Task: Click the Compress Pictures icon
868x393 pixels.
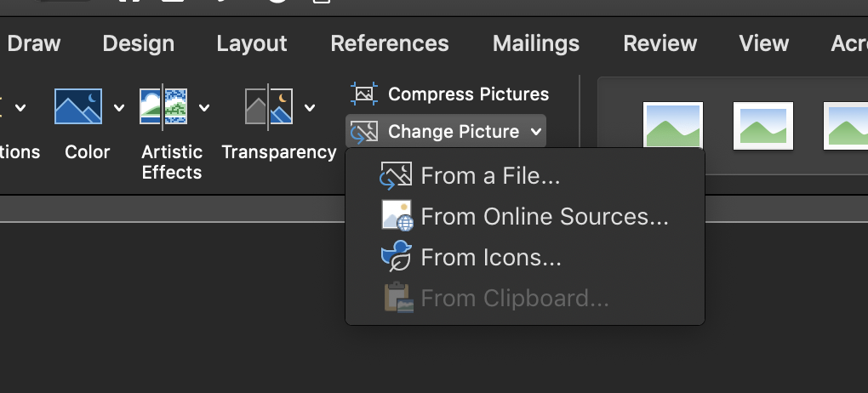Action: (x=364, y=94)
